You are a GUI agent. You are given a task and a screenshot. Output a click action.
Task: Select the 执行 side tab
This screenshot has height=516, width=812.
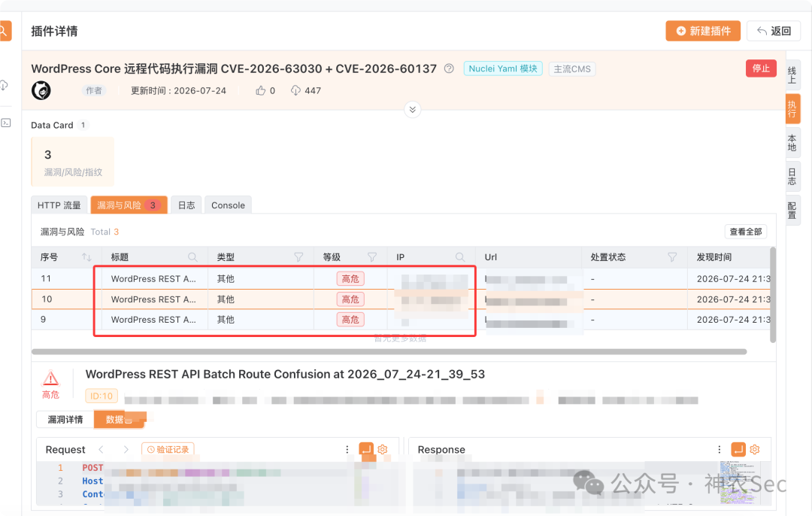tap(792, 109)
